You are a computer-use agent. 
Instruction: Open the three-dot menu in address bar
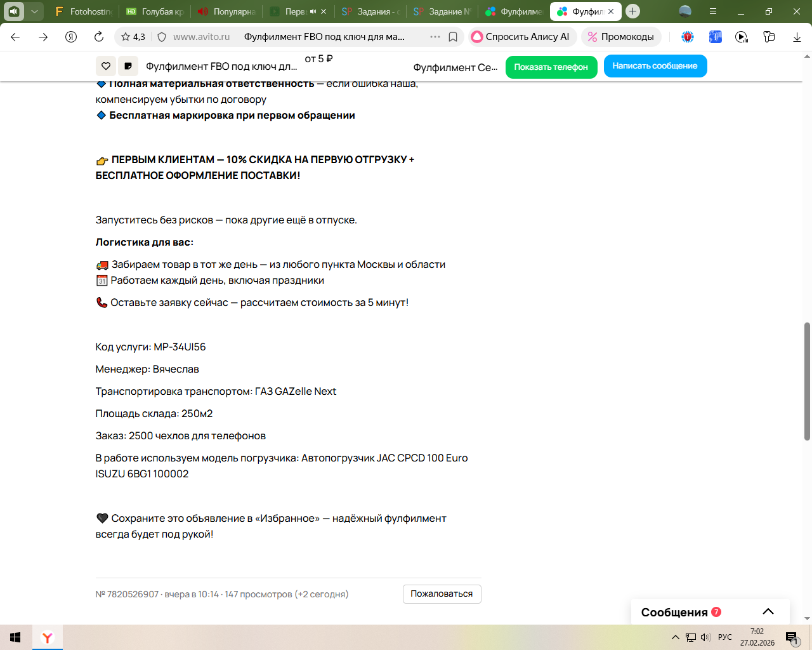435,37
